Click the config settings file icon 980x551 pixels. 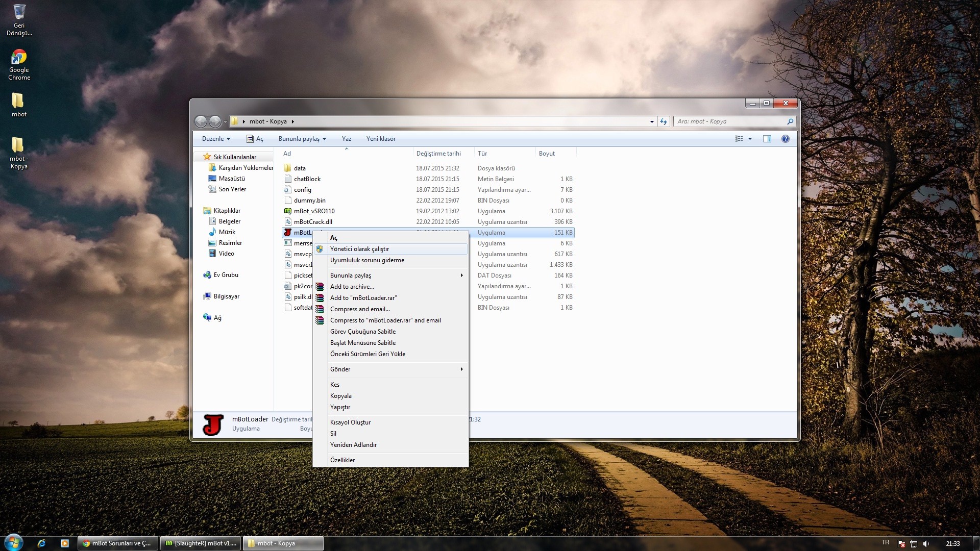point(288,189)
